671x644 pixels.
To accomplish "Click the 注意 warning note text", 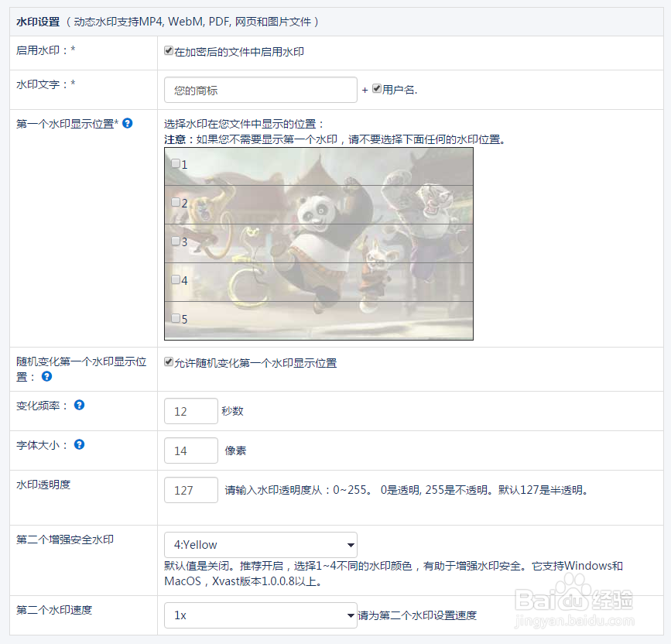I will click(335, 139).
